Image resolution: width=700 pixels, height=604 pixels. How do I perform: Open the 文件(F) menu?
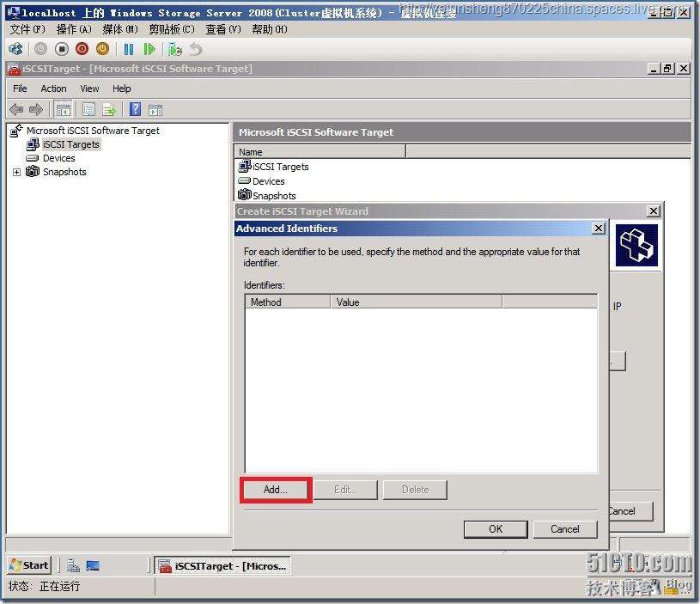click(x=27, y=29)
